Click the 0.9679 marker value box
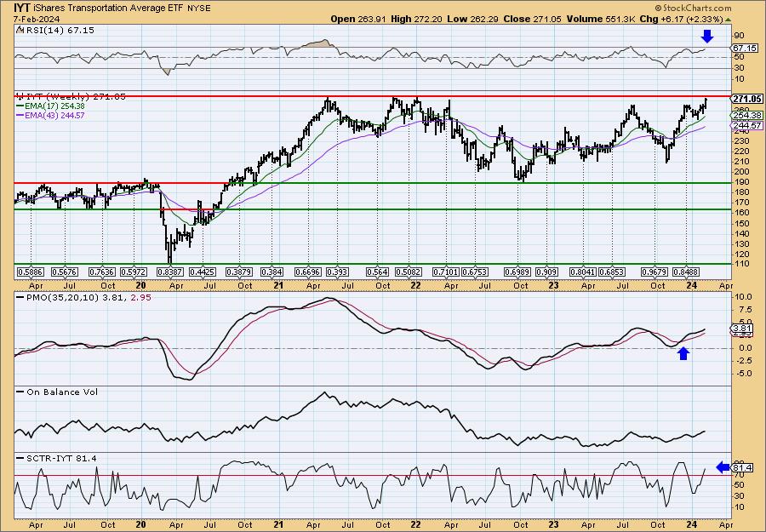The width and height of the screenshot is (766, 532). [x=655, y=272]
